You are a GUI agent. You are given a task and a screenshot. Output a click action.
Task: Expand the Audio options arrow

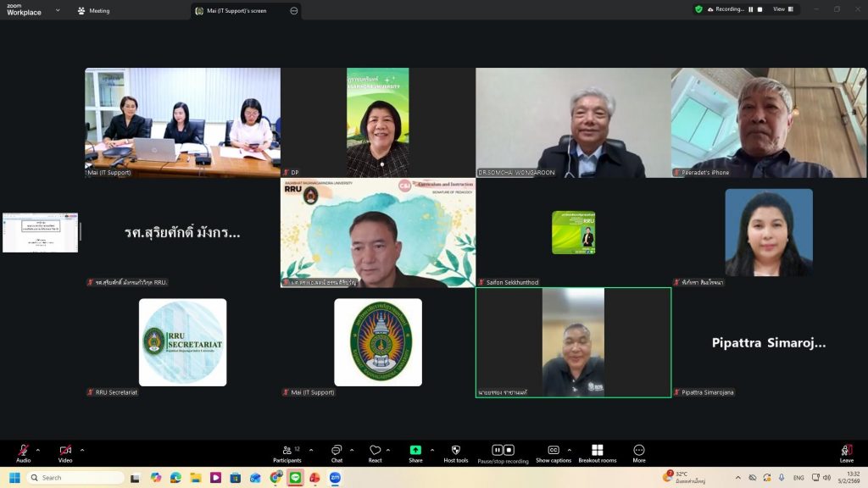[x=37, y=450]
